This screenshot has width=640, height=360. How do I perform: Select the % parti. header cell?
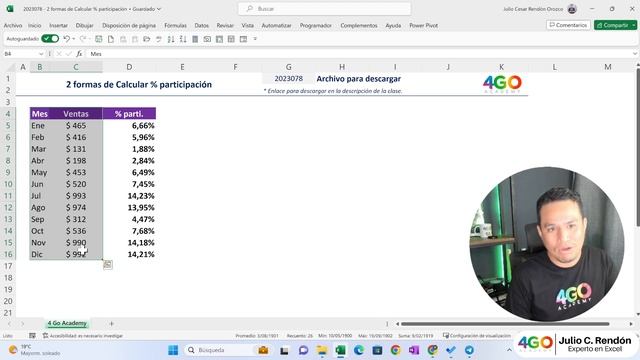click(x=129, y=113)
